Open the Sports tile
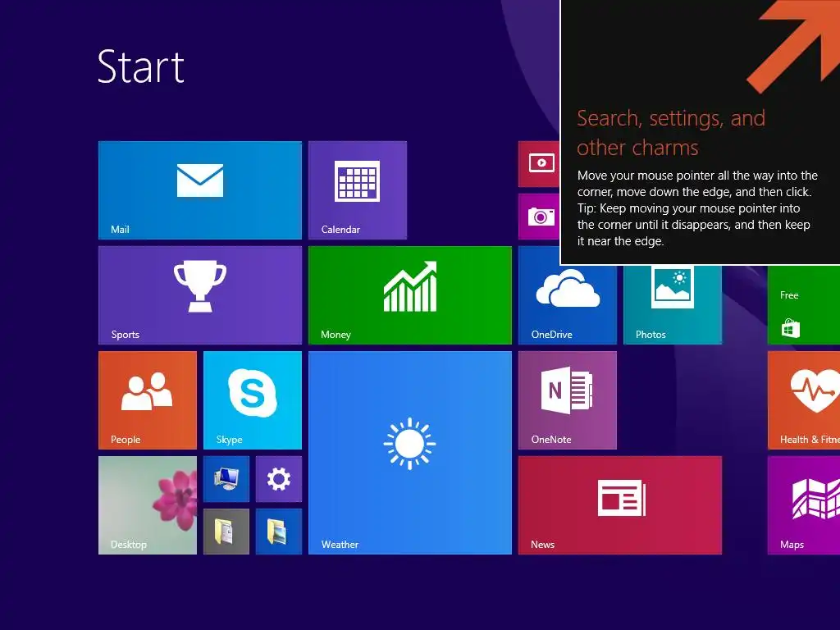 click(x=200, y=295)
